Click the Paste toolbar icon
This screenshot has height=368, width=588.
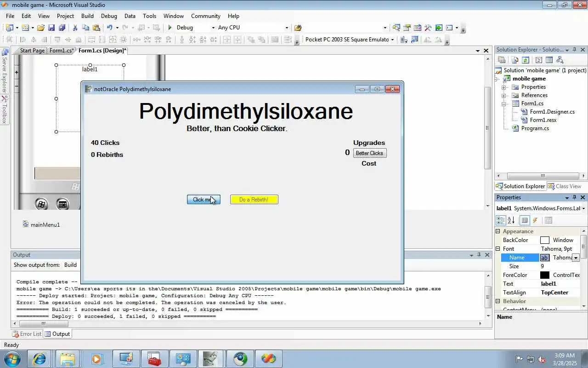[x=96, y=28]
